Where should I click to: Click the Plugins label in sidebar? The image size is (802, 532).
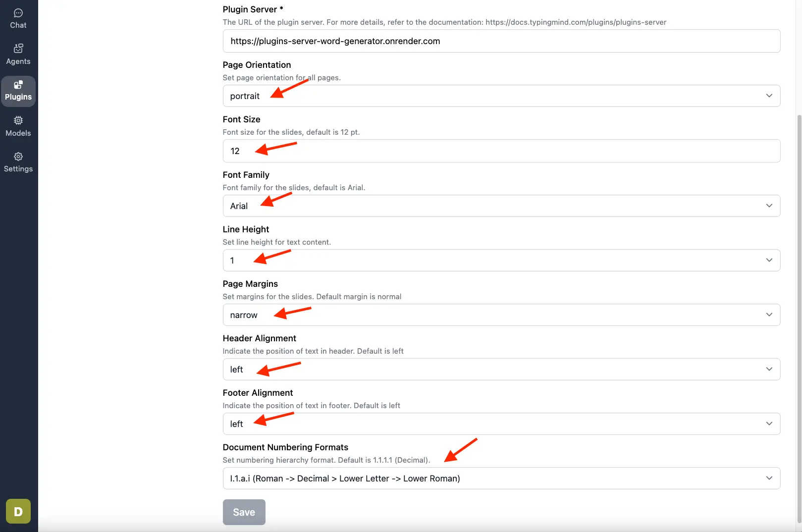coord(18,97)
